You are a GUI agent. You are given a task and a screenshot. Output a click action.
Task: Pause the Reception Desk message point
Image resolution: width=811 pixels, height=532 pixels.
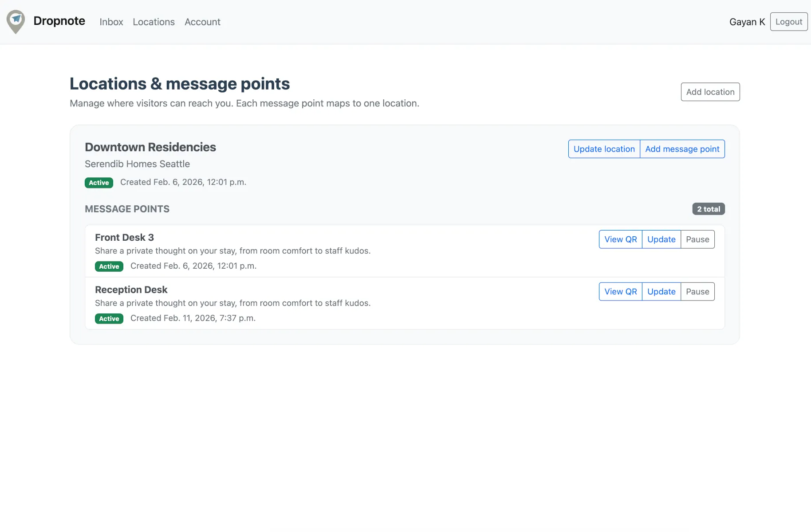pos(697,292)
